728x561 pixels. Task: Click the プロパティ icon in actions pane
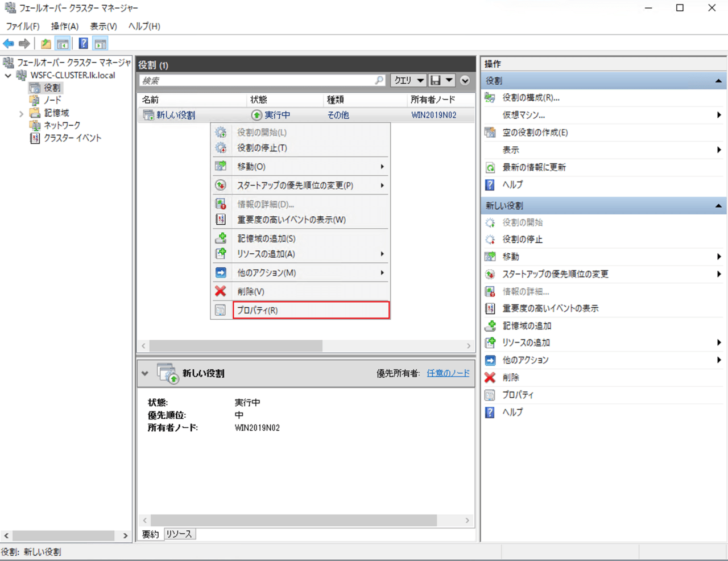pos(490,395)
